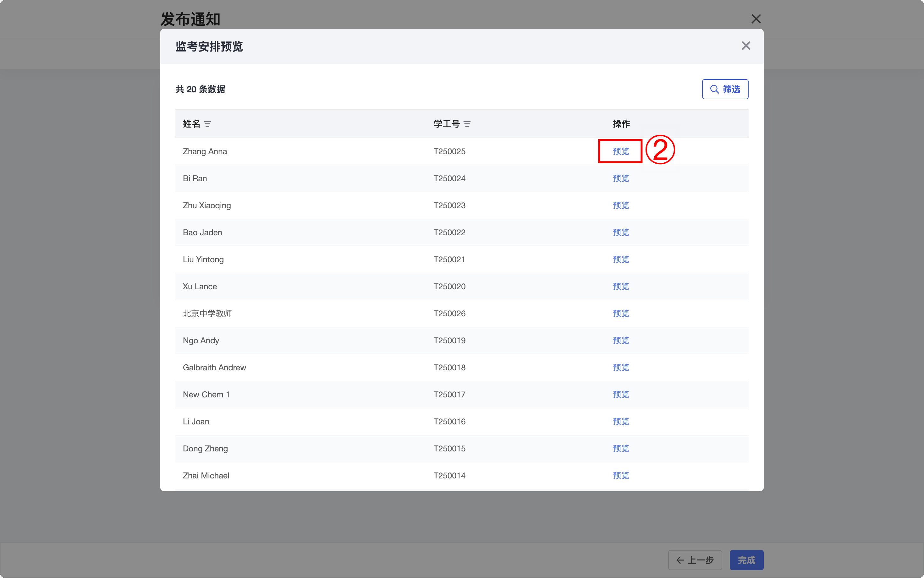
Task: Select the ID T250014
Action: 449,476
